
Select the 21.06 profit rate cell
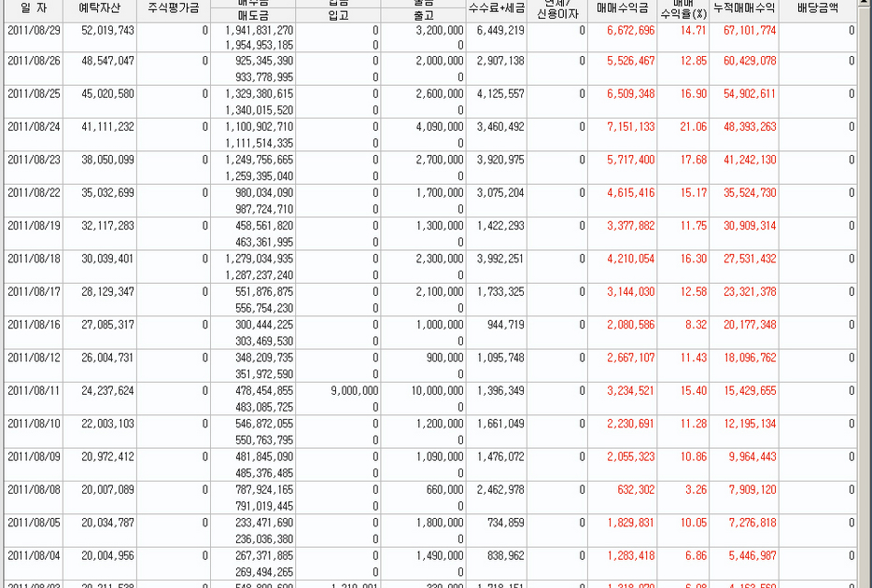(693, 127)
